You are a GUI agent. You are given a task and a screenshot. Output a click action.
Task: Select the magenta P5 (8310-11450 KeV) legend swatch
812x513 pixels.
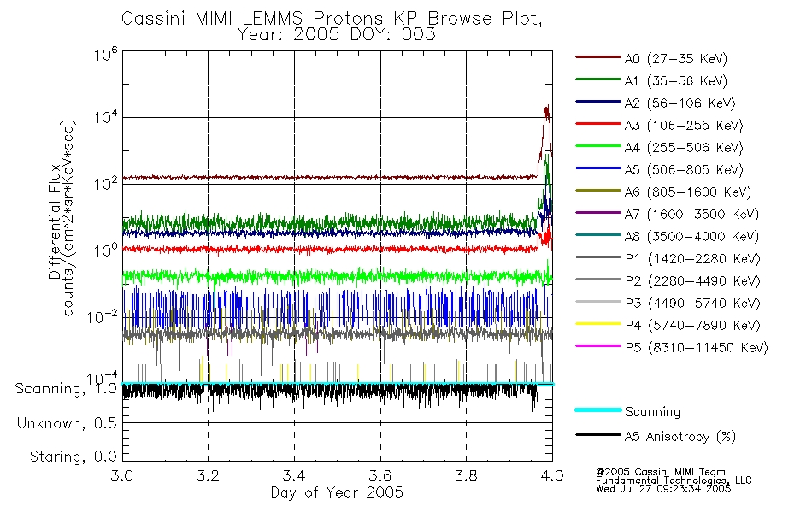[598, 346]
